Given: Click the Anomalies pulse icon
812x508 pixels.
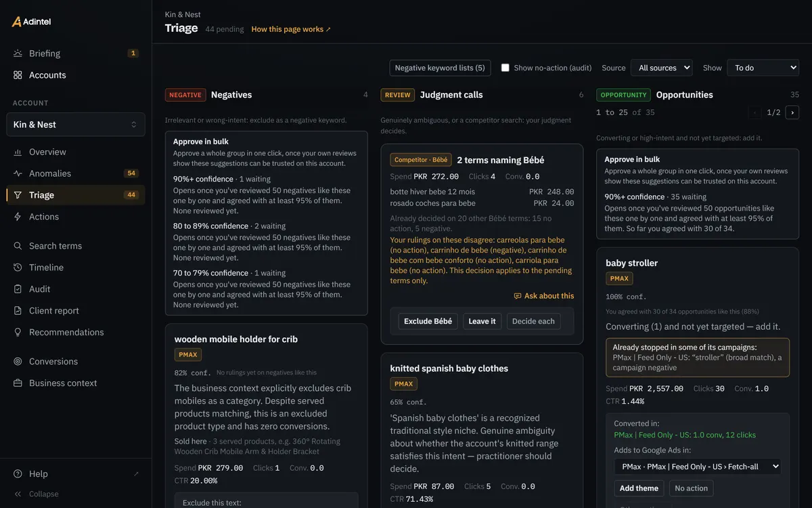Looking at the screenshot, I should pyautogui.click(x=18, y=173).
